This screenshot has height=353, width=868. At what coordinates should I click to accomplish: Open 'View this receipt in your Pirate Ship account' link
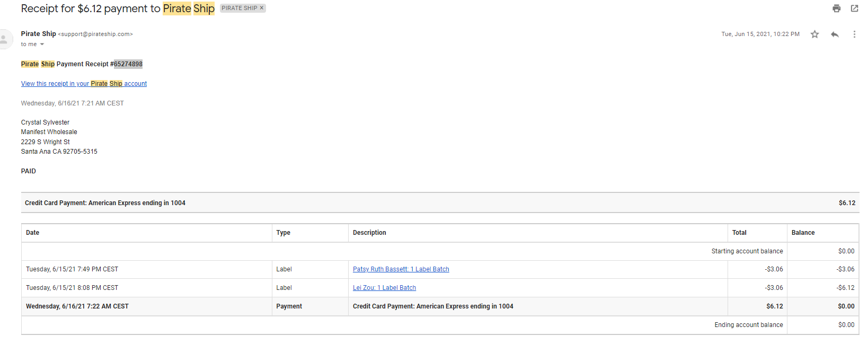click(x=84, y=84)
